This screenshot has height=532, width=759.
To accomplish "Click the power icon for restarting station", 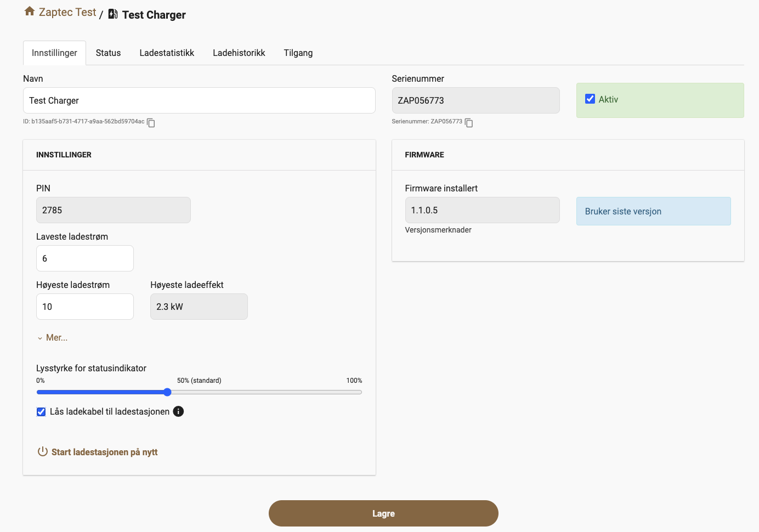I will click(x=42, y=451).
